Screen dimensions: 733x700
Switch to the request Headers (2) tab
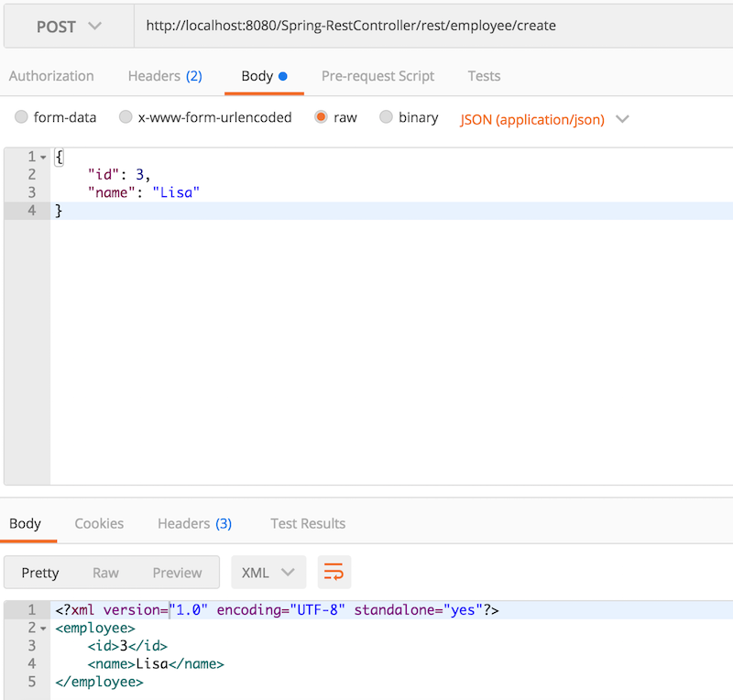[165, 76]
